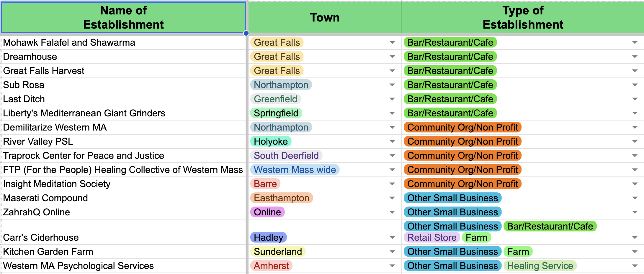This screenshot has height=274, width=644.
Task: Click the Barre town chip
Action: 265,184
